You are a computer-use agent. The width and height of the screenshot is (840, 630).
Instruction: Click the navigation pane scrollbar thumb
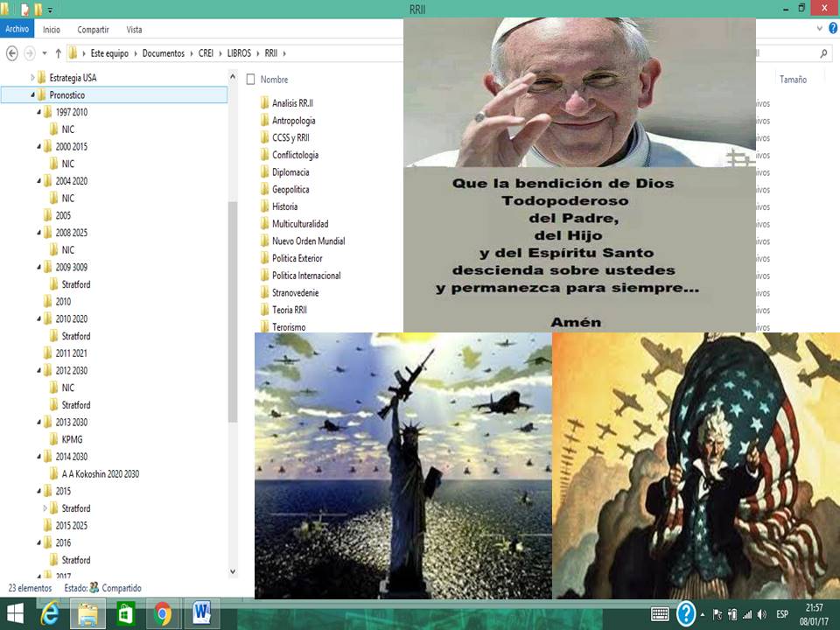(233, 311)
